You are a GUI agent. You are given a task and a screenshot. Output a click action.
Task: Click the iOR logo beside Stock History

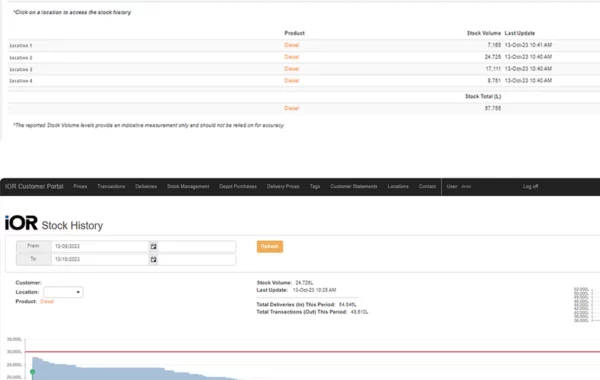(21, 223)
